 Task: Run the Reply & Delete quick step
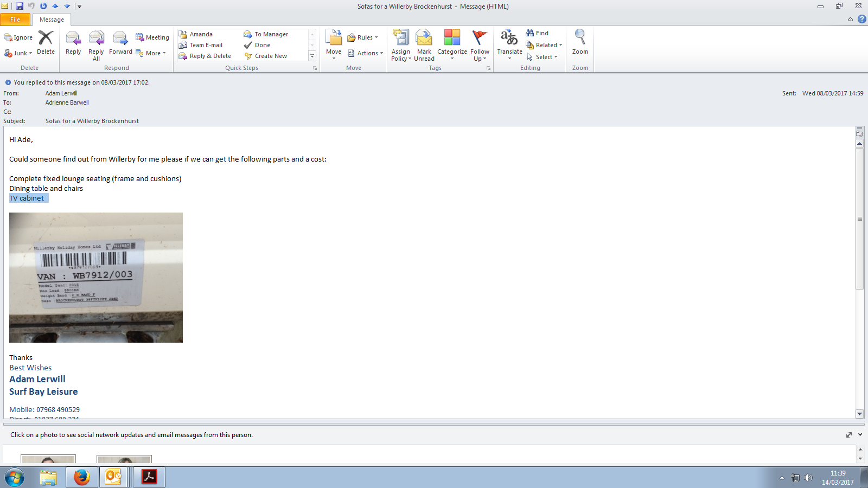(x=205, y=56)
